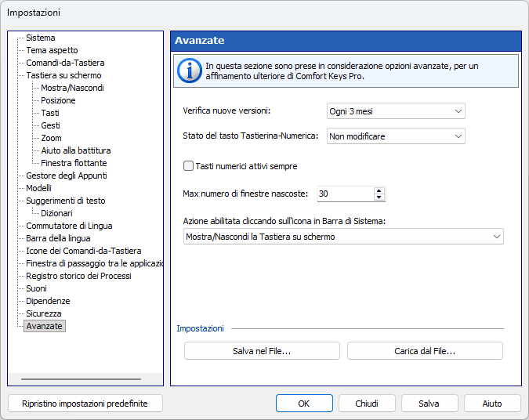Open Stato del tasto Tastierina-Numerica dropdown
The image size is (529, 420).
(396, 136)
